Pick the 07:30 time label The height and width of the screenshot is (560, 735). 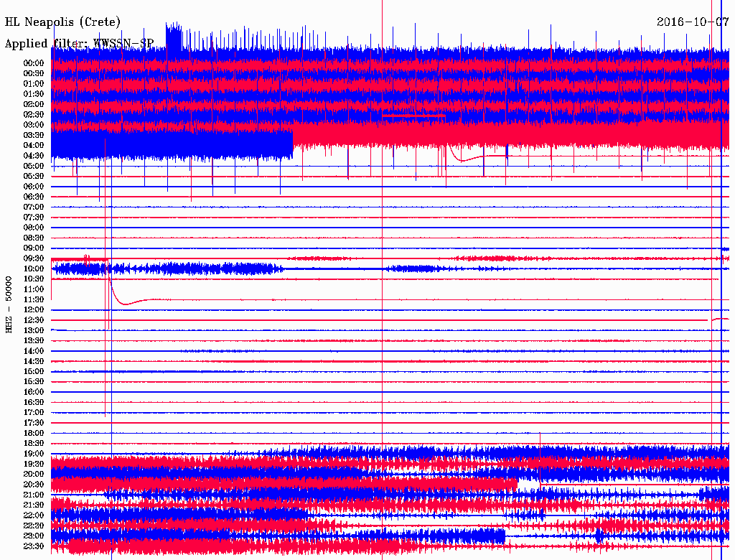pos(34,218)
